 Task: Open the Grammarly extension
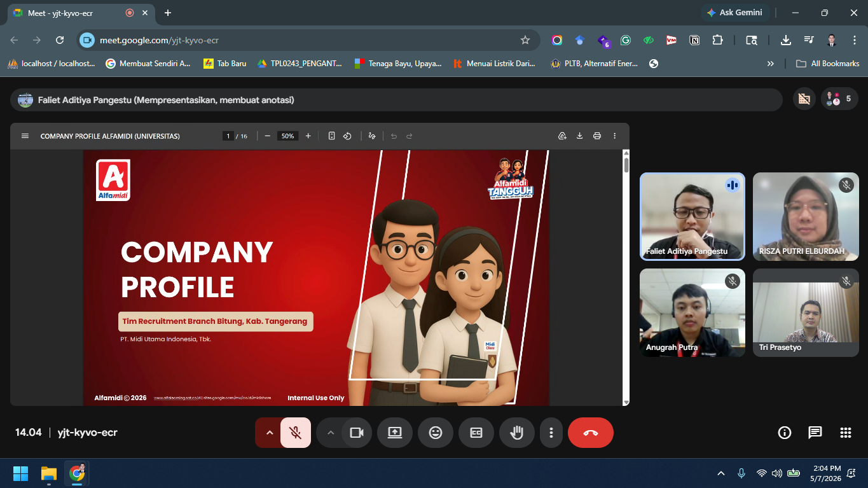click(626, 40)
